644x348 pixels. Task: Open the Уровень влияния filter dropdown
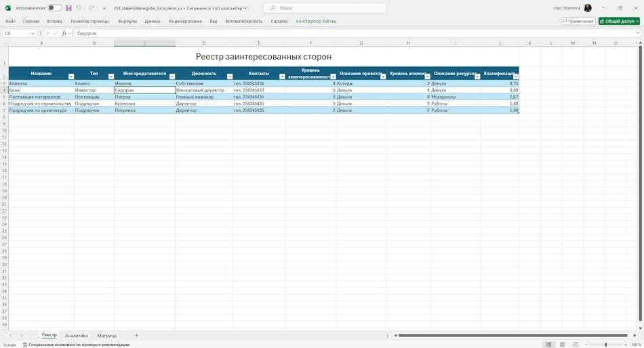427,77
